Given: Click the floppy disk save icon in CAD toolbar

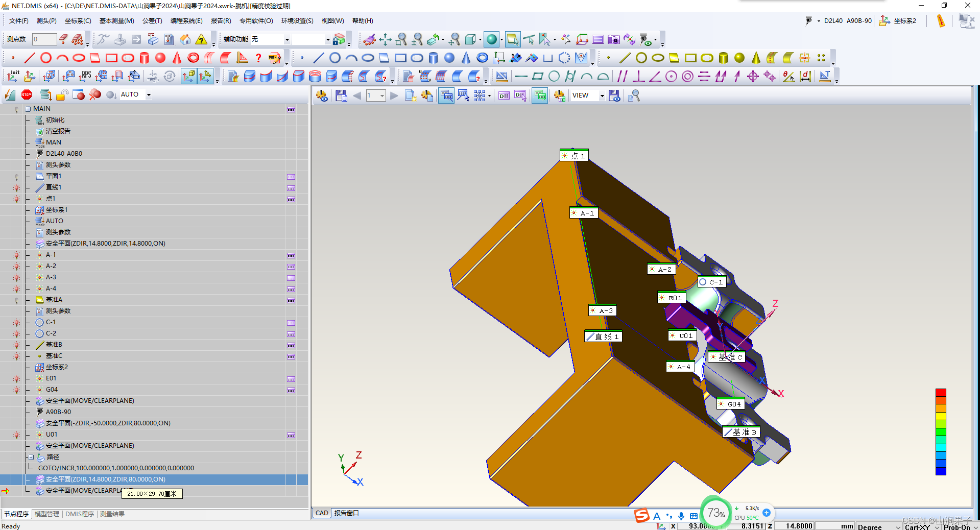Looking at the screenshot, I should [x=341, y=95].
